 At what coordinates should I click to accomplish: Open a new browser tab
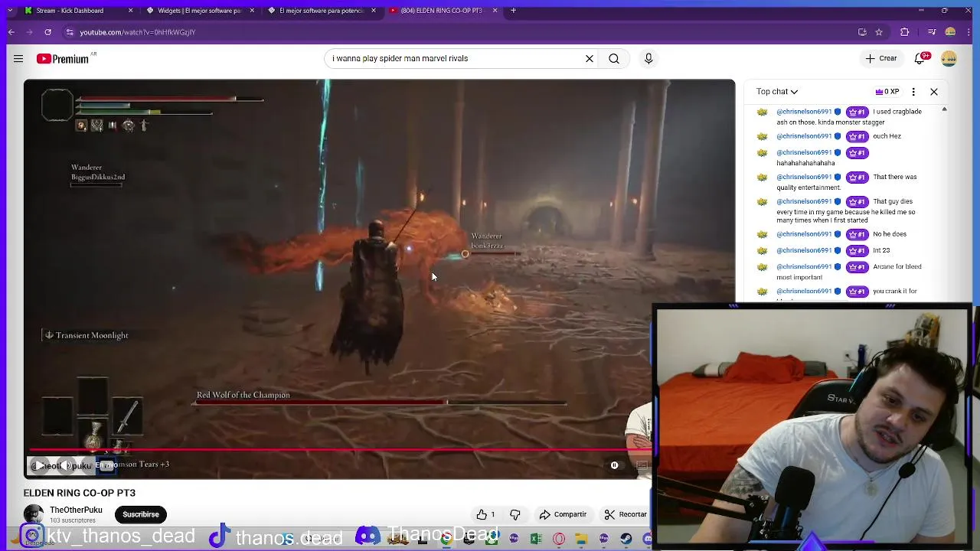[x=513, y=11]
